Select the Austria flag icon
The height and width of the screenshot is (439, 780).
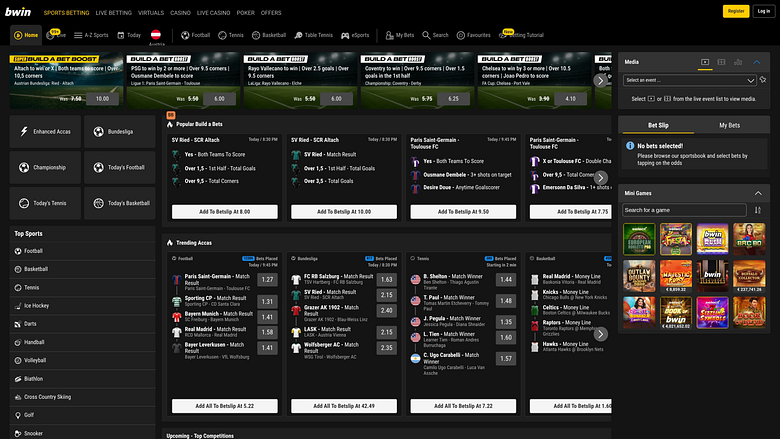click(x=156, y=35)
